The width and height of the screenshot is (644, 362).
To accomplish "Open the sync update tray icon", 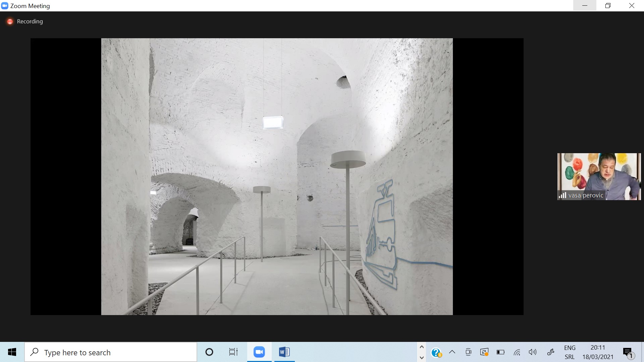I will click(484, 352).
